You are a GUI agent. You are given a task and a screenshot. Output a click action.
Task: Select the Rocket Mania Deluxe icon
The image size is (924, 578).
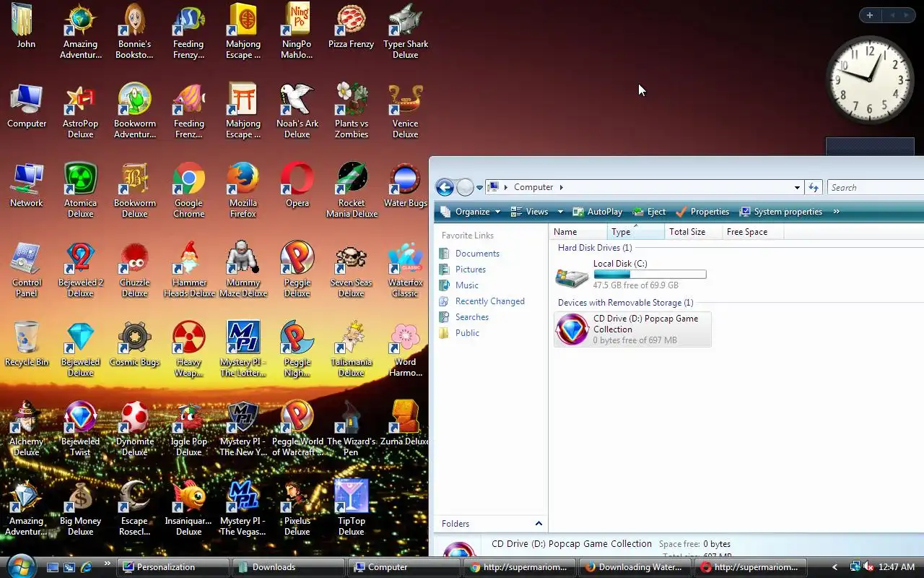click(352, 189)
